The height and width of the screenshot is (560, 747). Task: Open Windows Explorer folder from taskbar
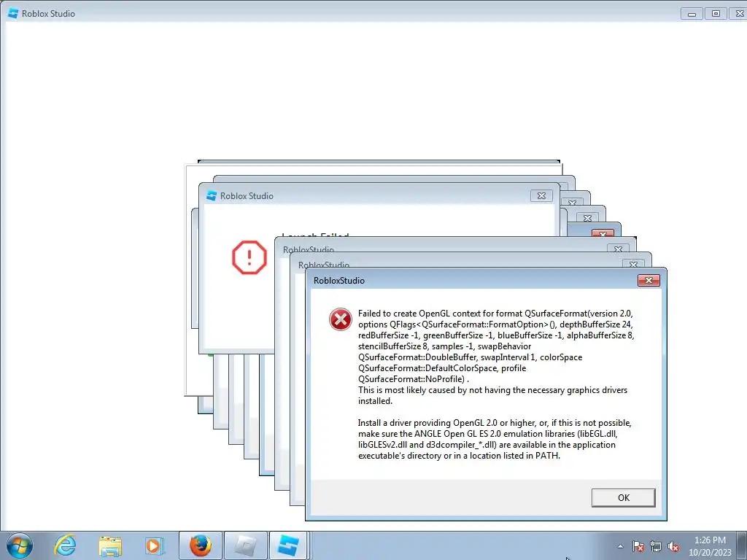110,545
